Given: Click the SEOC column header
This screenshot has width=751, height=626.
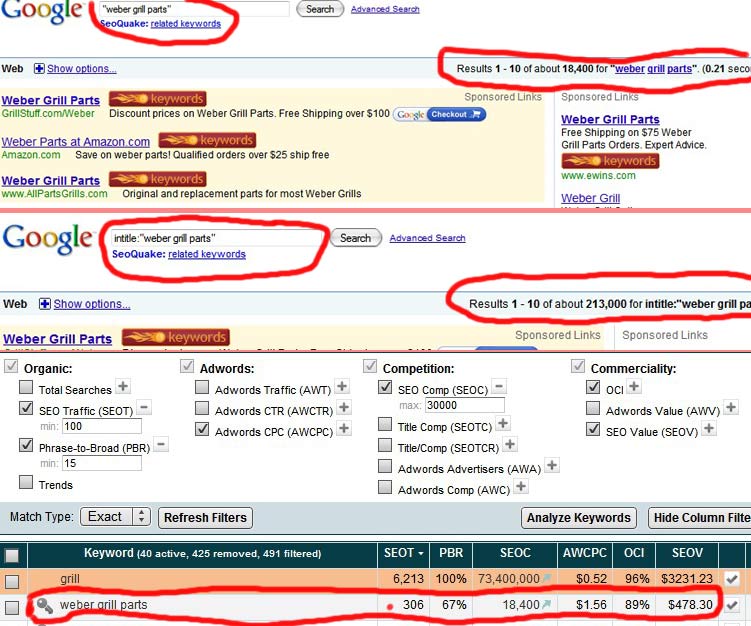Looking at the screenshot, I should (515, 553).
